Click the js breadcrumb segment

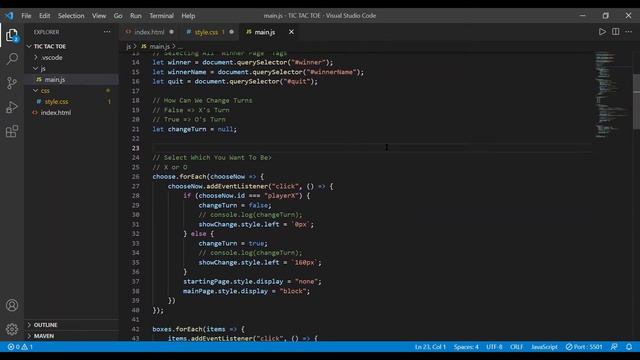(x=129, y=47)
